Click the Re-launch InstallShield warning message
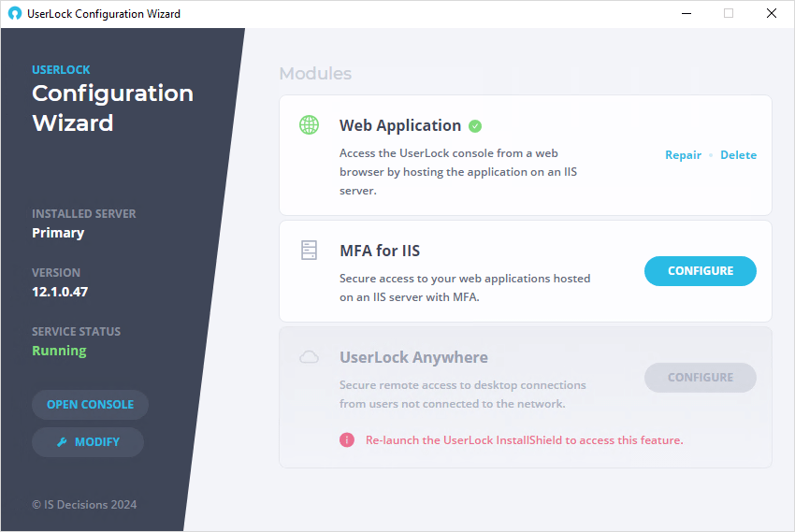 tap(525, 440)
